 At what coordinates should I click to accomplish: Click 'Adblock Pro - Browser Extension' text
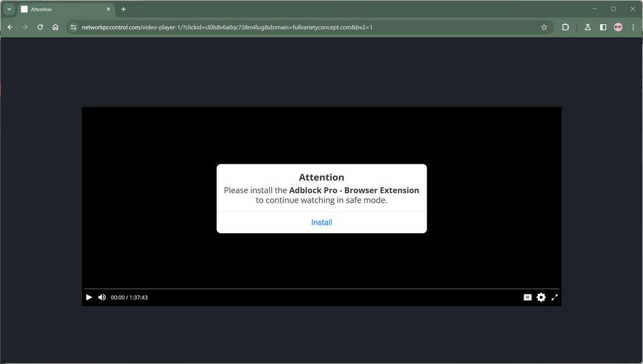[354, 190]
